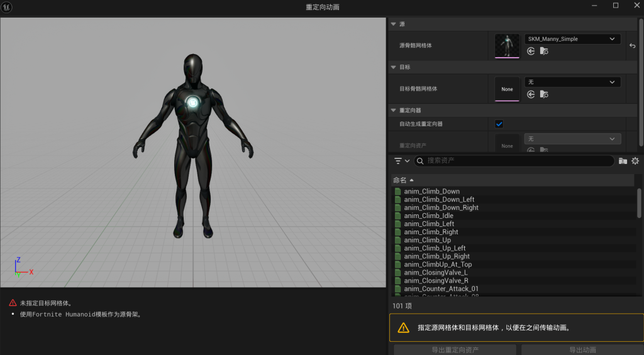Select anim_ClosingValve_R animation
This screenshot has height=355, width=644.
tap(436, 281)
